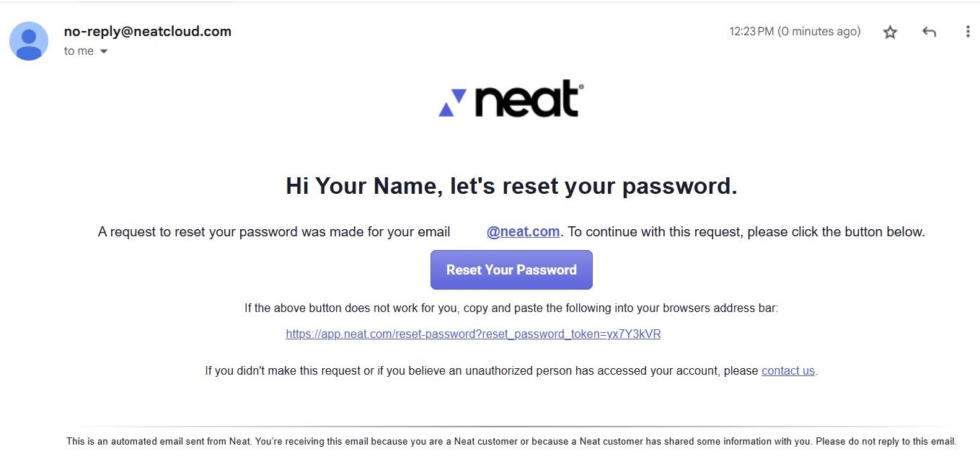Open the @neat.com email link
The image size is (980, 459).
523,232
